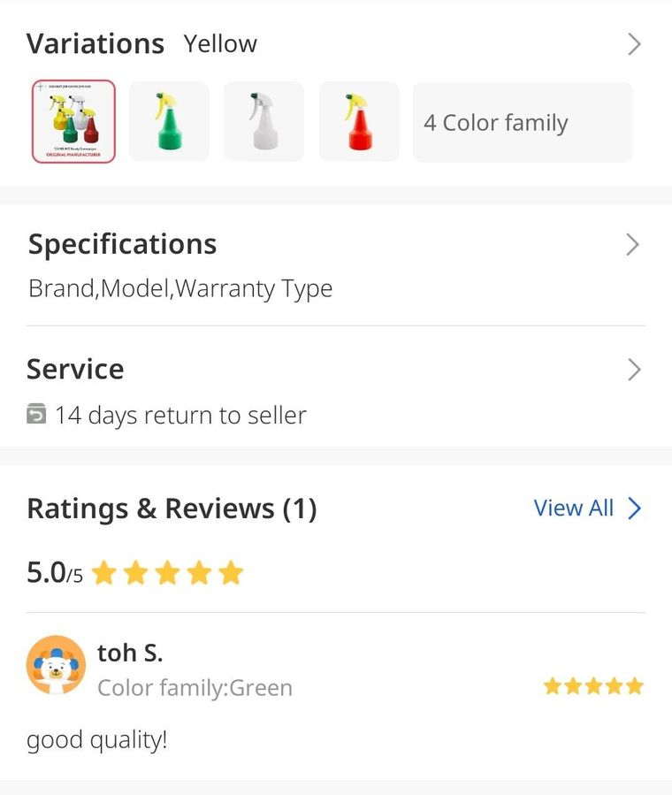
Task: Tap the reviewer's five-star rating
Action: click(x=593, y=686)
